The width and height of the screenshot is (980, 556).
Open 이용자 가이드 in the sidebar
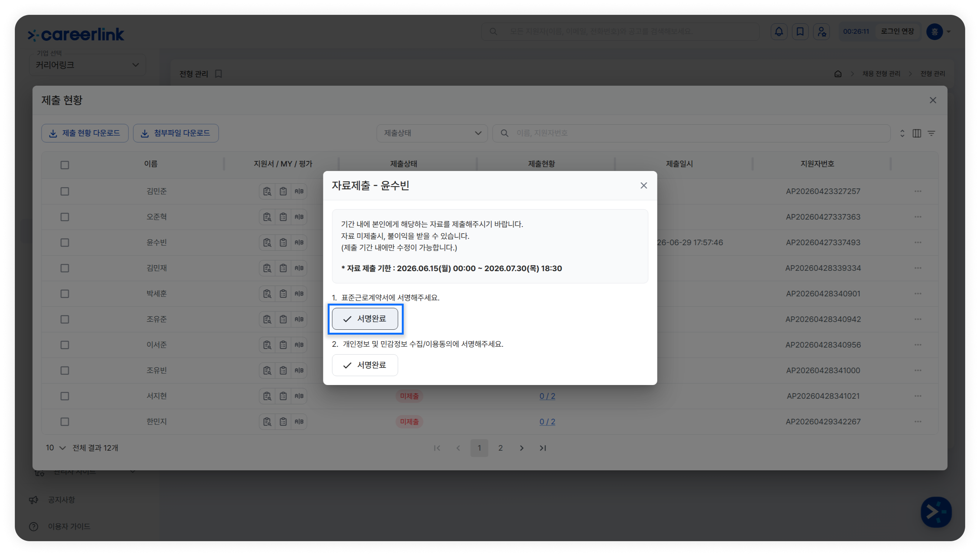[69, 527]
